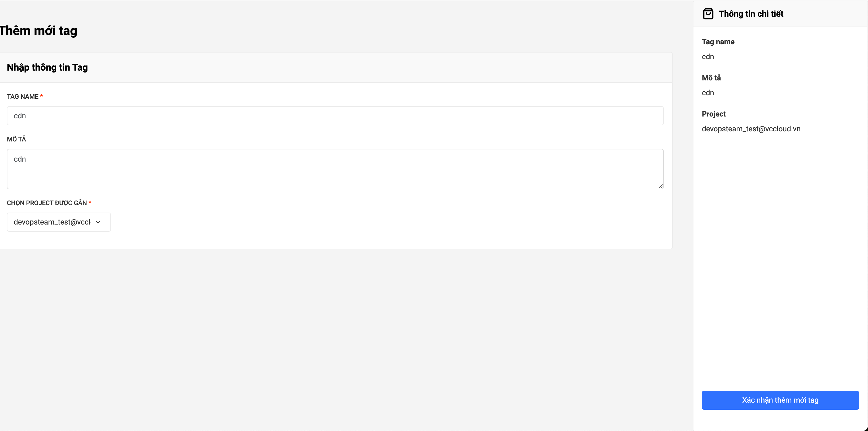Click the Thêm mới tag page heading

[38, 31]
